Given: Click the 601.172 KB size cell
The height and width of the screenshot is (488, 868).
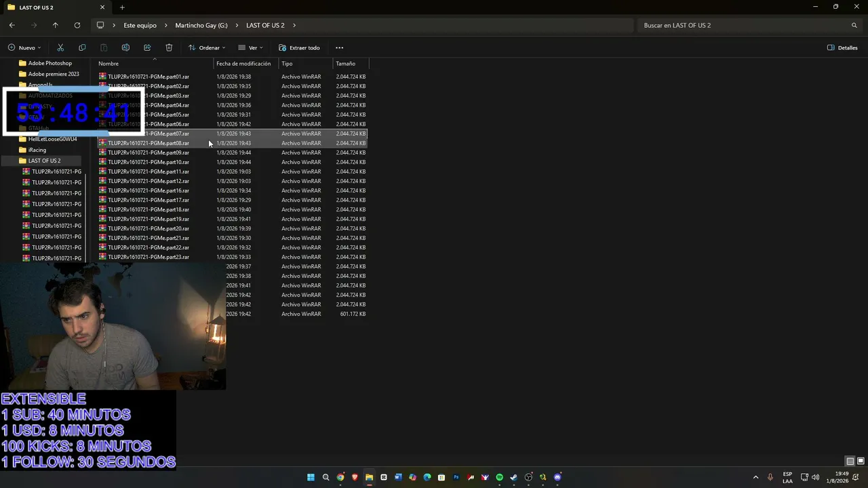Looking at the screenshot, I should coord(353,314).
